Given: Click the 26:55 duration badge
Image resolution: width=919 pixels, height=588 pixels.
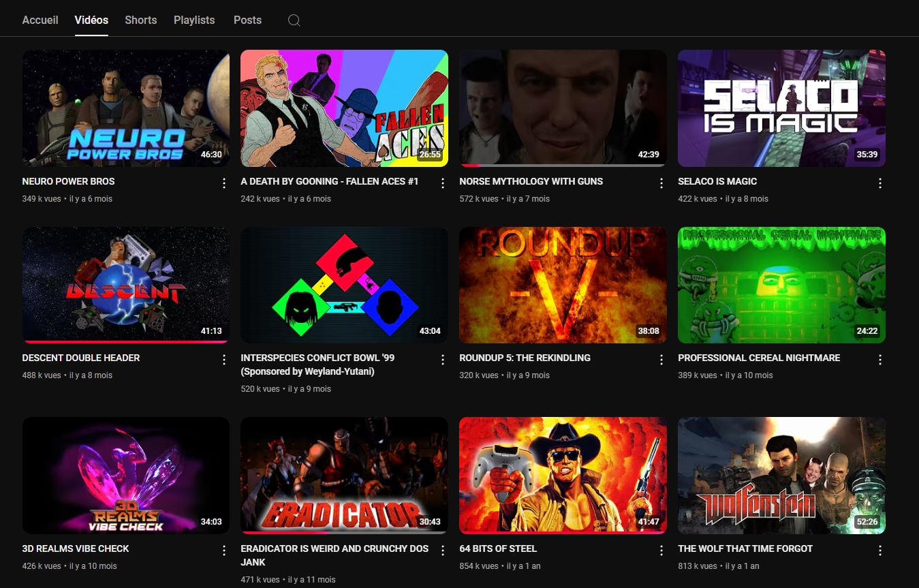Looking at the screenshot, I should click(x=430, y=155).
